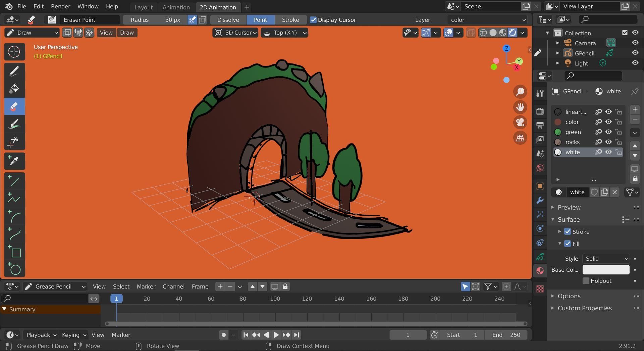Open the Material Properties tab

tap(540, 270)
